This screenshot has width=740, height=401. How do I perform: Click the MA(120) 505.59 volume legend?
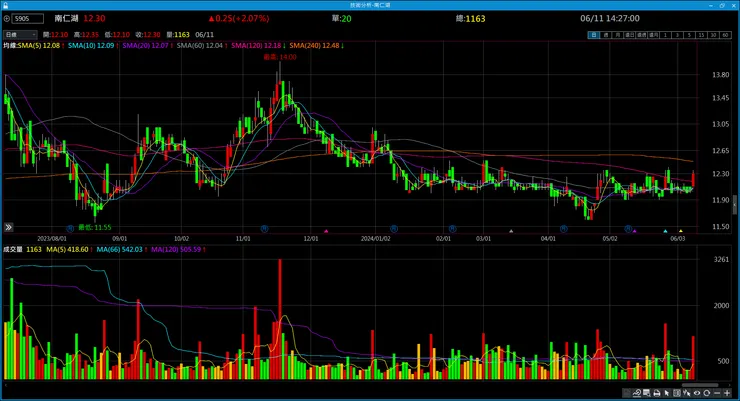pos(176,249)
